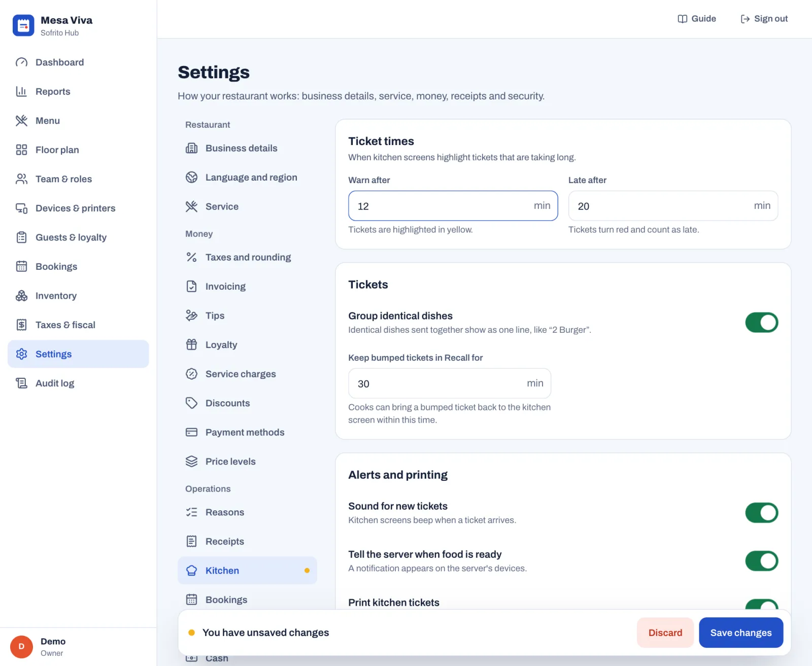
Task: Open Reasons under Operations
Action: (247, 512)
